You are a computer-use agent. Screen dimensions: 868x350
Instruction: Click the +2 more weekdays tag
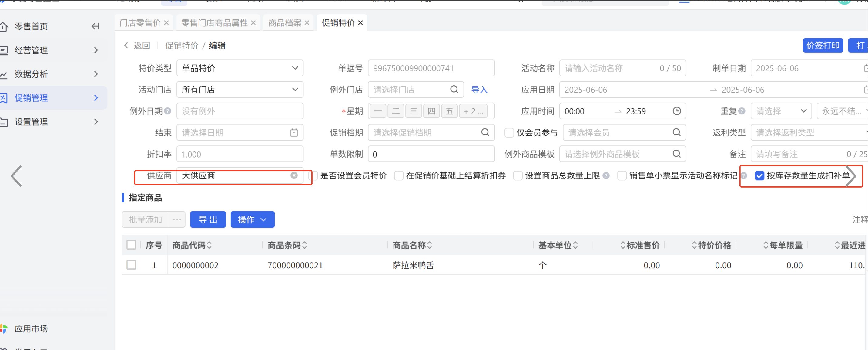click(x=473, y=111)
